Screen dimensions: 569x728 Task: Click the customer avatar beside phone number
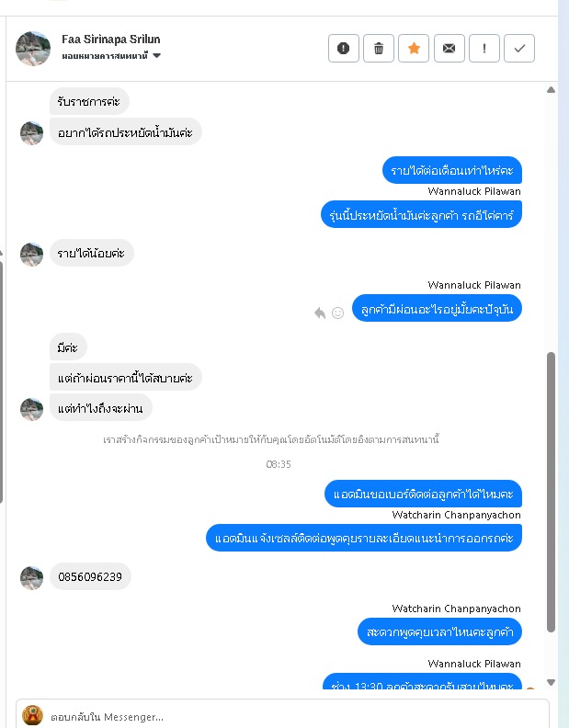(31, 577)
